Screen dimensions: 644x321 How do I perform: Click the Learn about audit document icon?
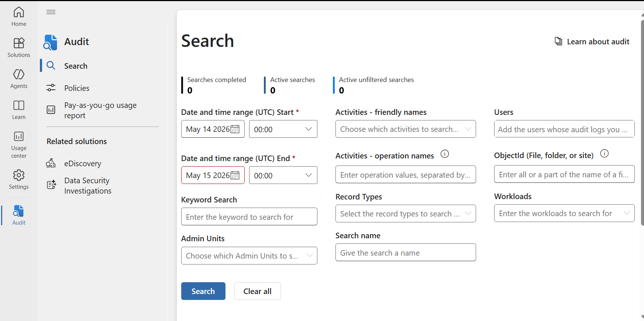pyautogui.click(x=558, y=41)
